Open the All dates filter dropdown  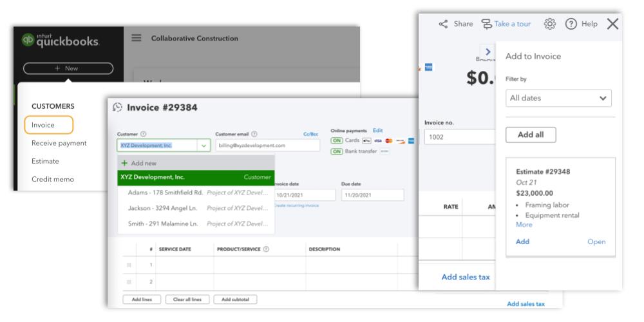[x=558, y=98]
